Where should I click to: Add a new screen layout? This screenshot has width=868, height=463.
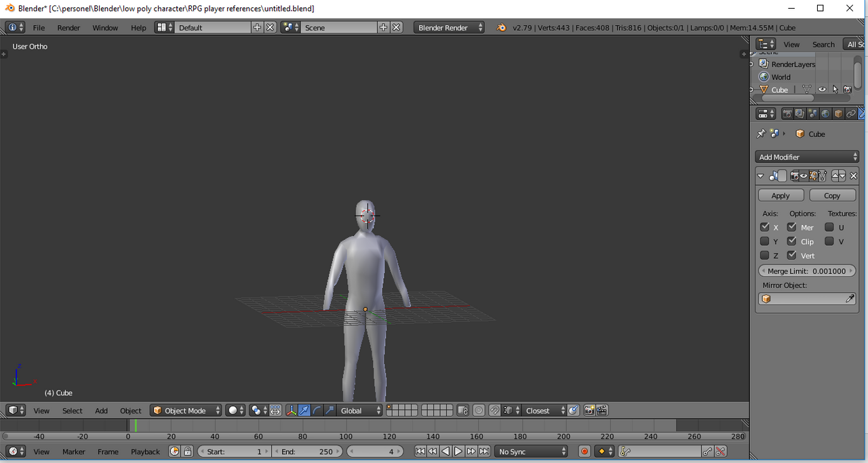pyautogui.click(x=257, y=28)
